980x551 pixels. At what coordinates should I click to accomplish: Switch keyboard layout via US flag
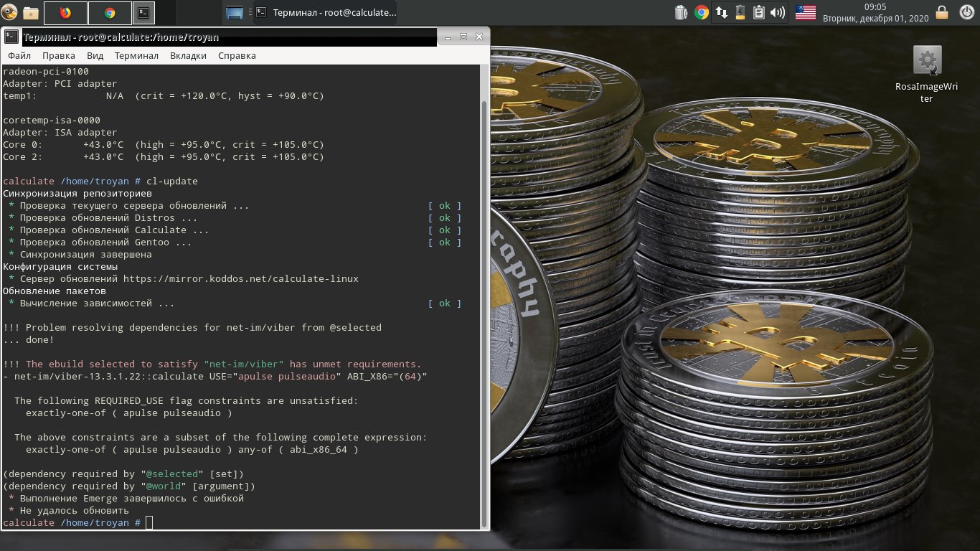[x=806, y=12]
